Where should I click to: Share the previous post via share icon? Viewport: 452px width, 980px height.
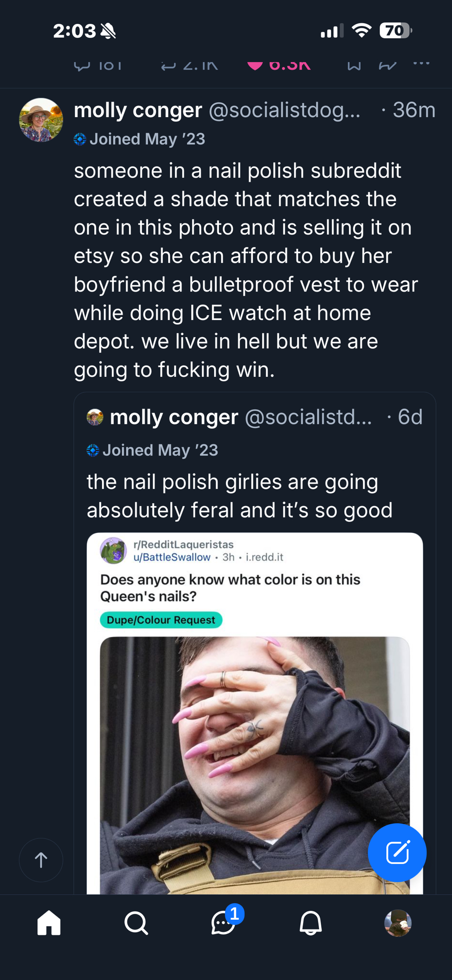[x=387, y=66]
